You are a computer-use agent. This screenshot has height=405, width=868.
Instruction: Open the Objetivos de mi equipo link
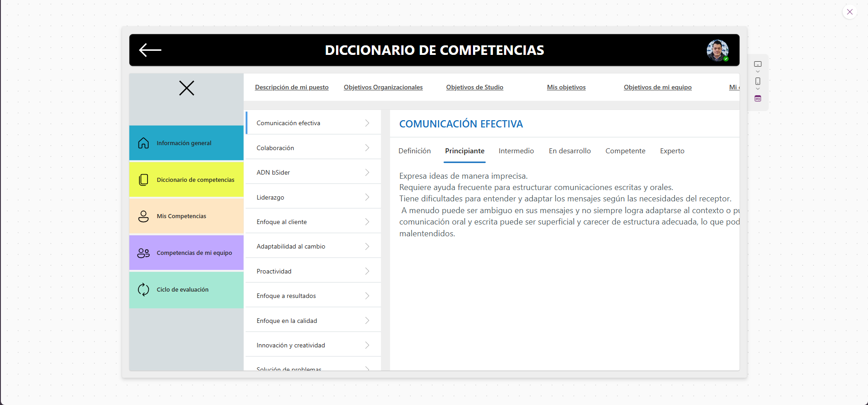pyautogui.click(x=657, y=87)
